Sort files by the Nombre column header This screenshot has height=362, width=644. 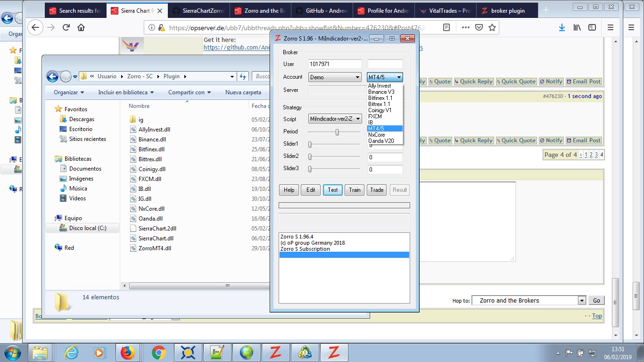click(139, 106)
